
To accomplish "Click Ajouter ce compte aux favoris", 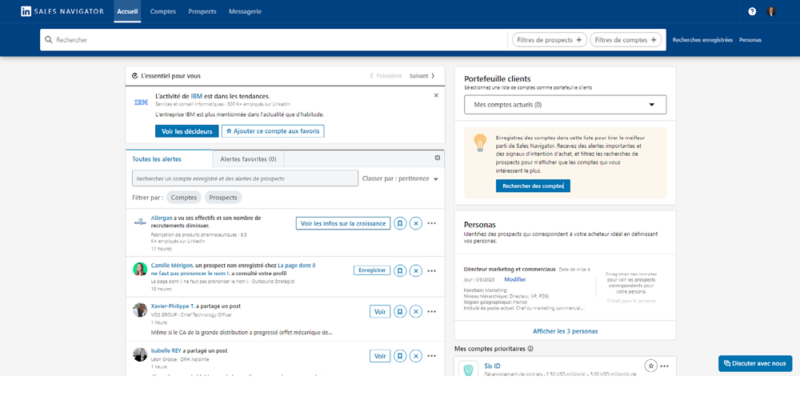I will tap(273, 131).
